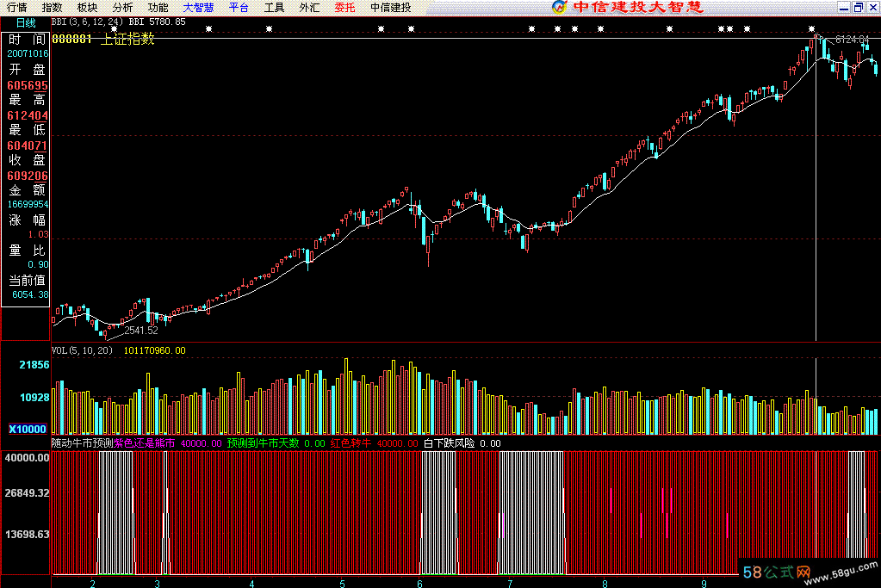Click the 开盘 value 605695

coord(28,85)
